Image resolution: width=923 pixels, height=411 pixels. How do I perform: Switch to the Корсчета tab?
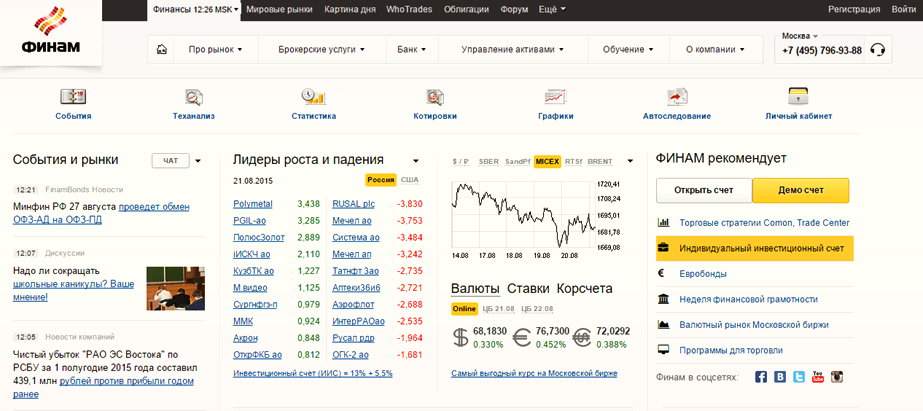(x=584, y=289)
